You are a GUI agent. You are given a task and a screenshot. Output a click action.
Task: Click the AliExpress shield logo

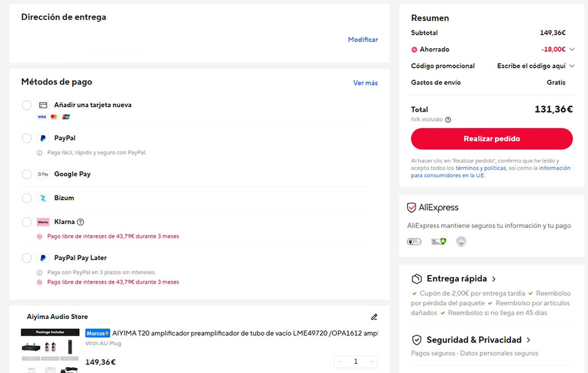tap(412, 207)
